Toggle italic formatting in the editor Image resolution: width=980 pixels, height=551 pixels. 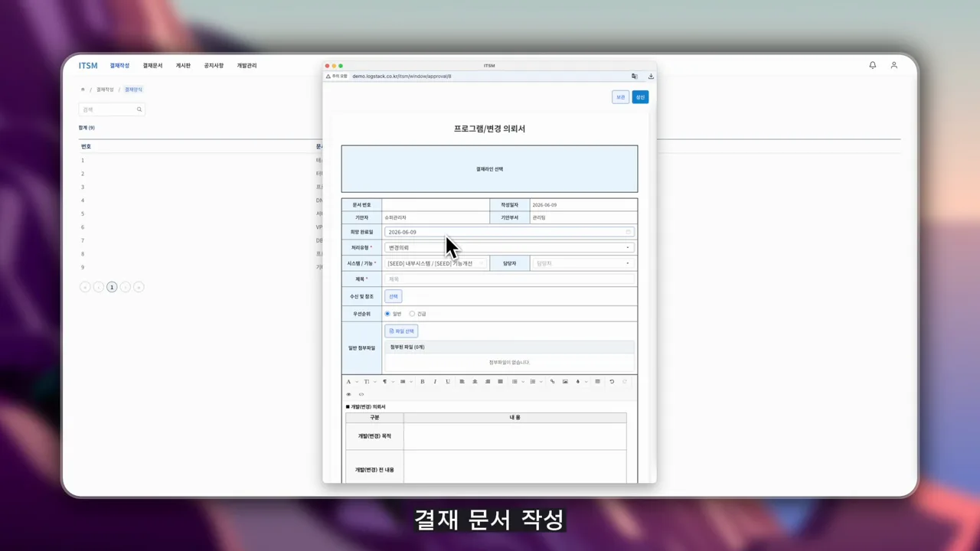tap(435, 381)
